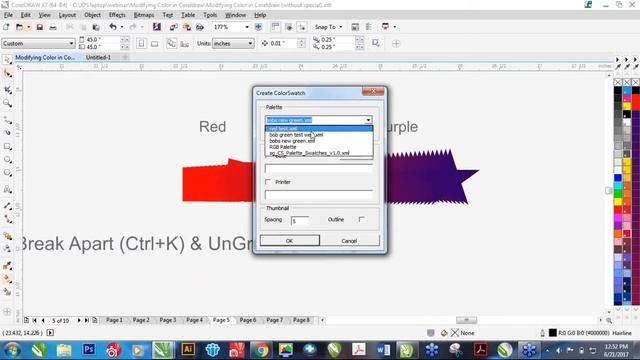Open the zoom level 177% dropdown

[247, 27]
